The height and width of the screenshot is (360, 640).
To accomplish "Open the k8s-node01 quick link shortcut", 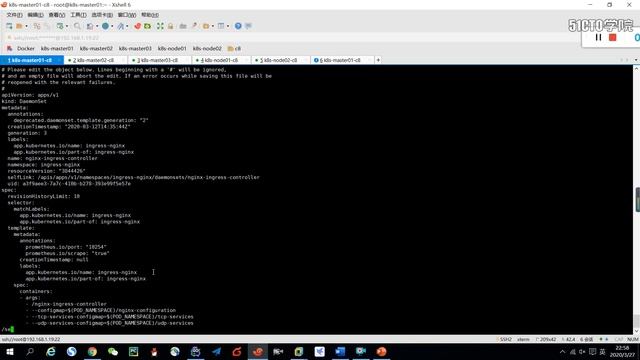I will coord(172,49).
